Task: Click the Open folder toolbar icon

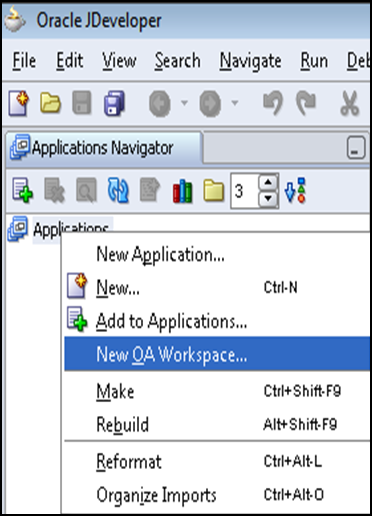Action: [50, 103]
